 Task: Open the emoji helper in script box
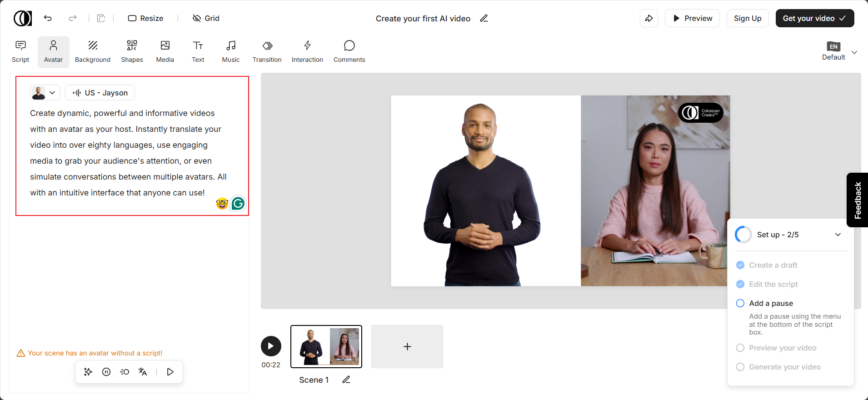[222, 204]
